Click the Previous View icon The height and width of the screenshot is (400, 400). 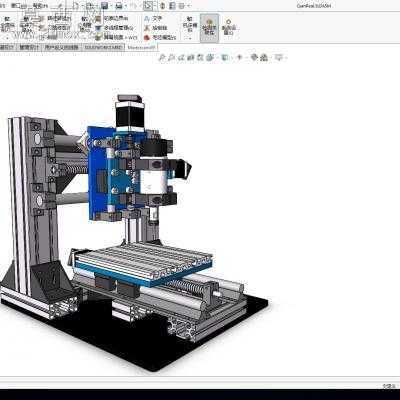(181, 58)
